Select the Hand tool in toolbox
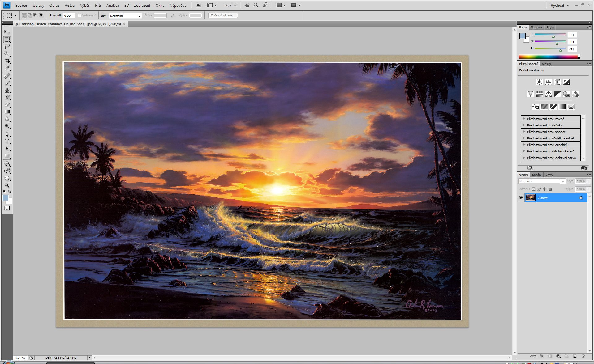The image size is (594, 364). click(x=7, y=178)
